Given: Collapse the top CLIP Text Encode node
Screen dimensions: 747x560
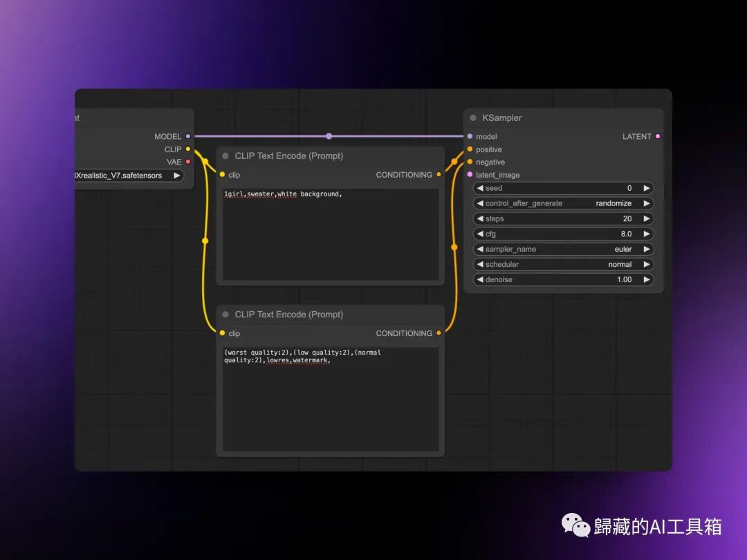Looking at the screenshot, I should pos(225,156).
